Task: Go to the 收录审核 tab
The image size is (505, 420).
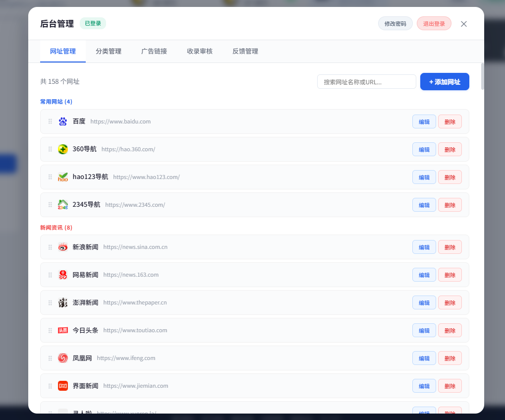Action: point(200,51)
